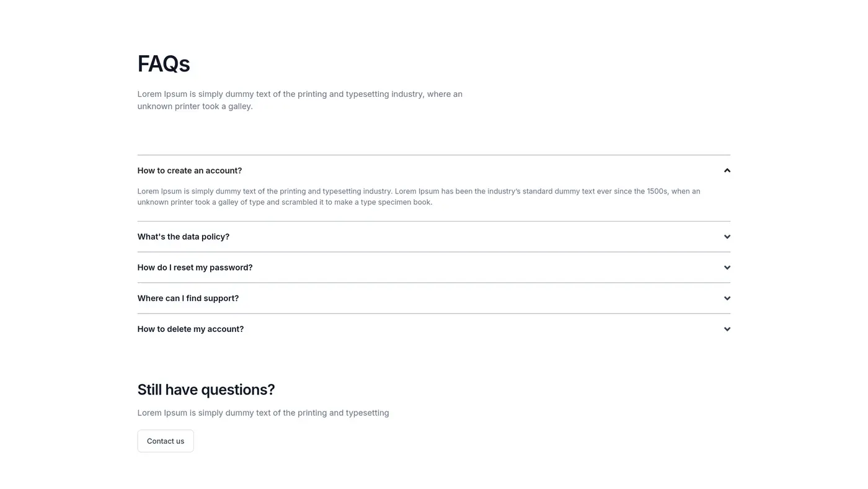Collapse the "How to create an account?" chevron
The image size is (868, 489).
pyautogui.click(x=727, y=171)
